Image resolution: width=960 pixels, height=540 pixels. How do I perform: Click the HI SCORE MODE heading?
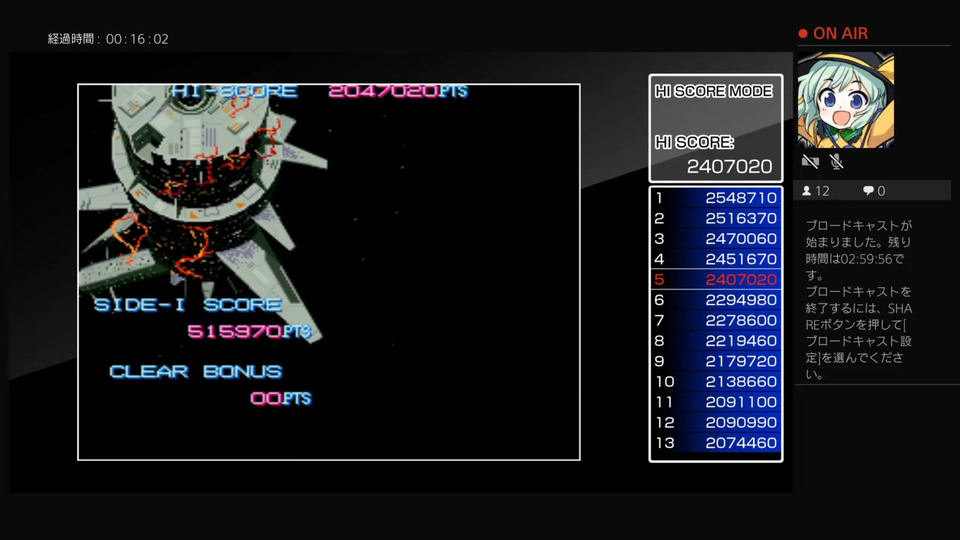713,91
